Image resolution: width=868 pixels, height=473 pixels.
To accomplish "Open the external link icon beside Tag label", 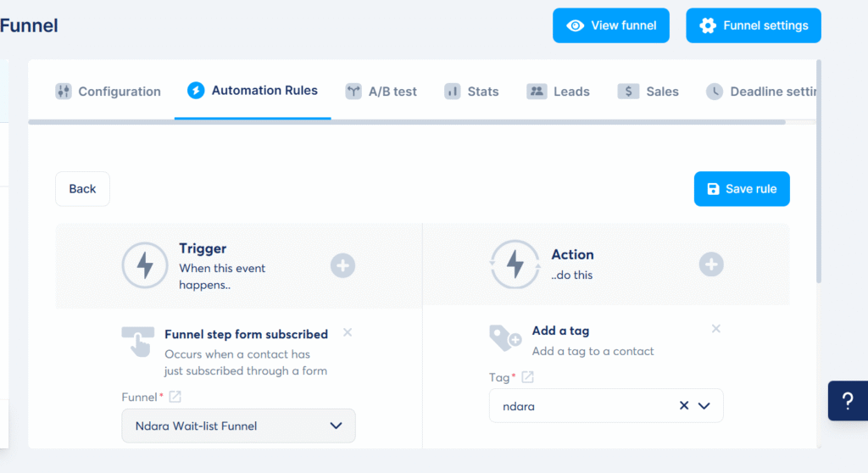I will tap(527, 377).
